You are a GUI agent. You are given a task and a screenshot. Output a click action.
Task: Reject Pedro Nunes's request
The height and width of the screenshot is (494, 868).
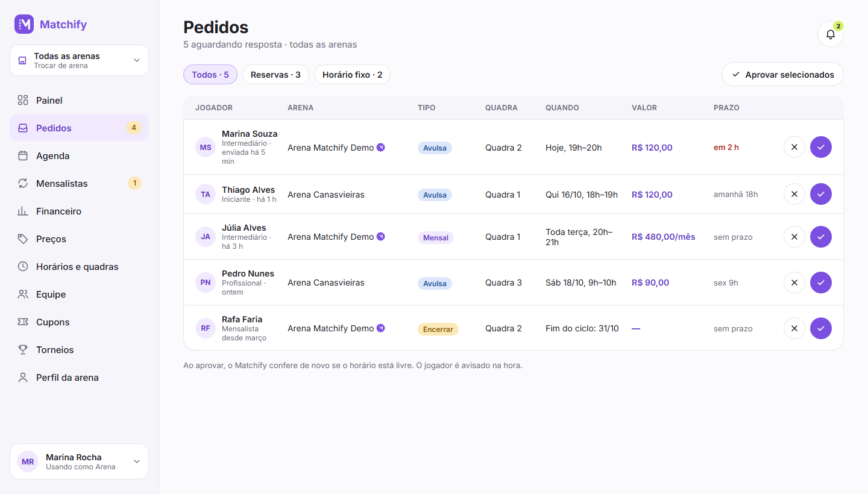(794, 283)
